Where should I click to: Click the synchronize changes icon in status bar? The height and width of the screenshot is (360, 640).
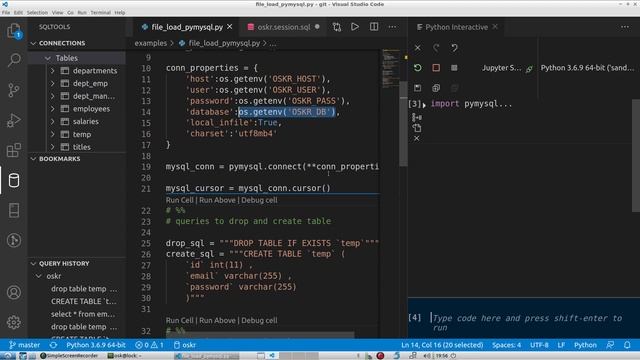[x=53, y=345]
